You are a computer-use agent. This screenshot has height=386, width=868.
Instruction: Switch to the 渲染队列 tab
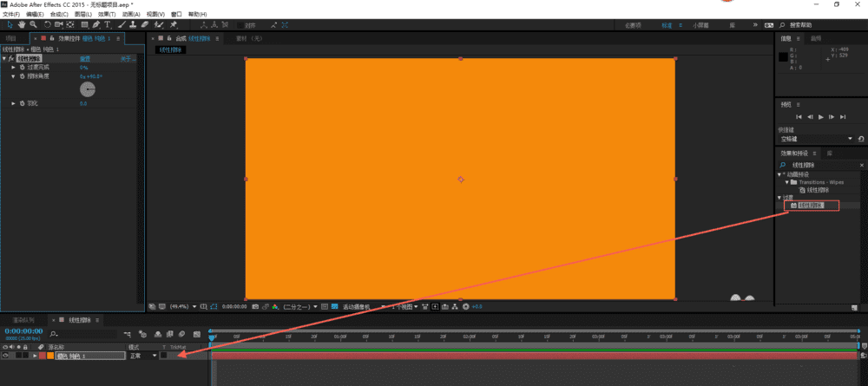(x=24, y=320)
